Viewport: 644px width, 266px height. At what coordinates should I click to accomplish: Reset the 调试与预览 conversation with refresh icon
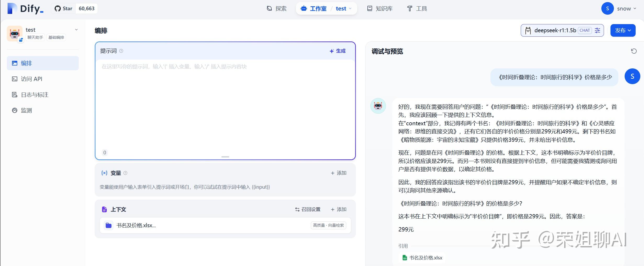point(634,51)
